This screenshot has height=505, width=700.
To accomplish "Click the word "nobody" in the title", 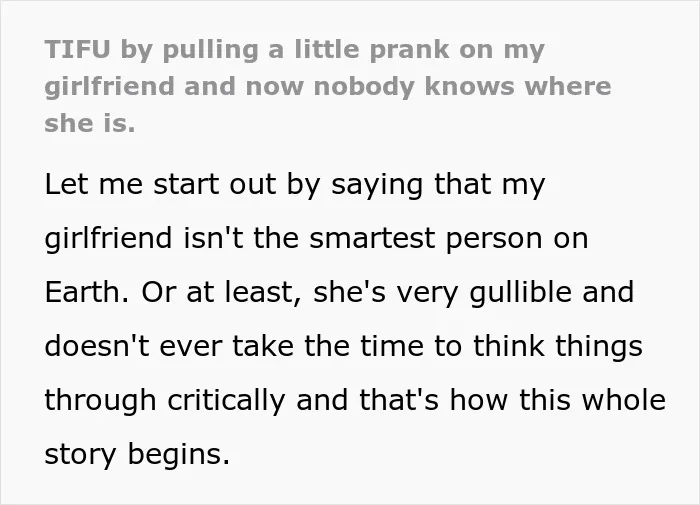I will click(x=364, y=87).
